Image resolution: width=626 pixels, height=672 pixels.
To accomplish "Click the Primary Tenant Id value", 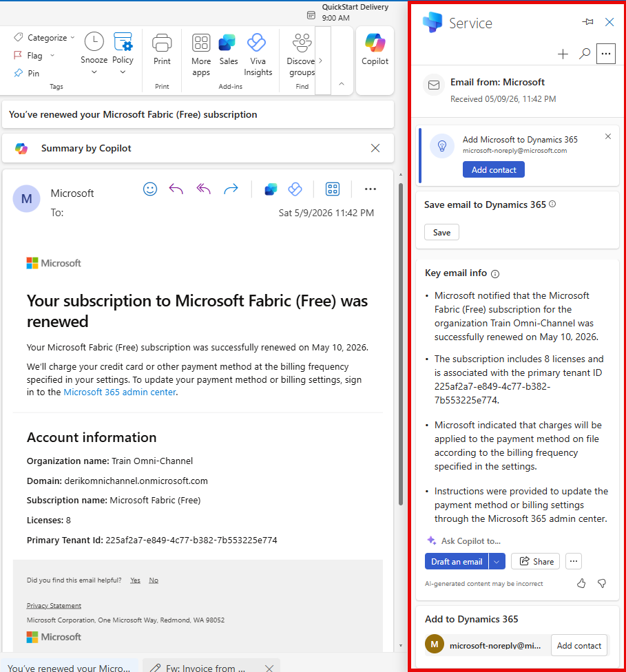I will point(191,540).
